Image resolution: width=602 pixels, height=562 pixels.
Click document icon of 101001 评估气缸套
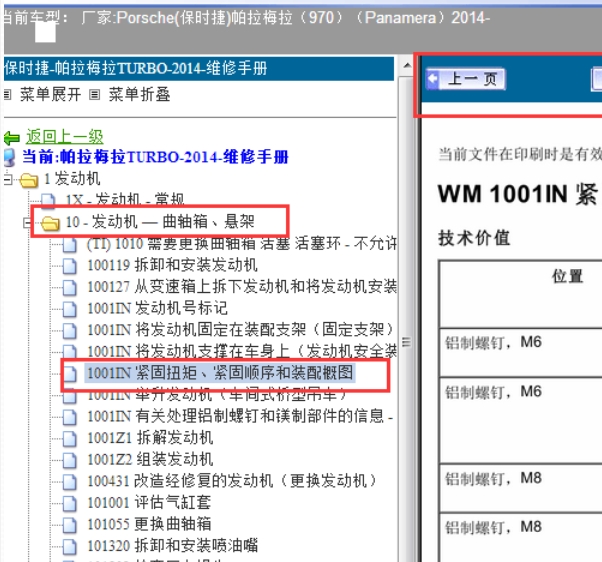coord(69,503)
